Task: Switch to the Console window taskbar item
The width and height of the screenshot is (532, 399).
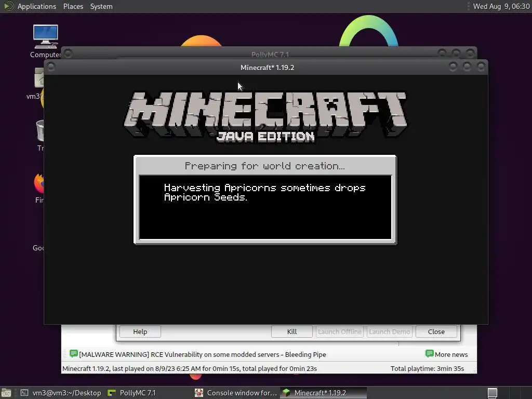Action: point(236,393)
